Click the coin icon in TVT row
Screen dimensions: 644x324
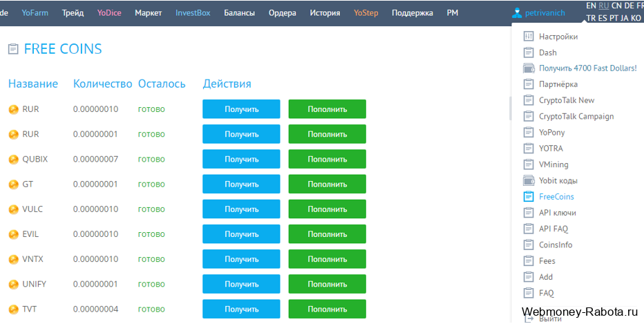coord(14,309)
